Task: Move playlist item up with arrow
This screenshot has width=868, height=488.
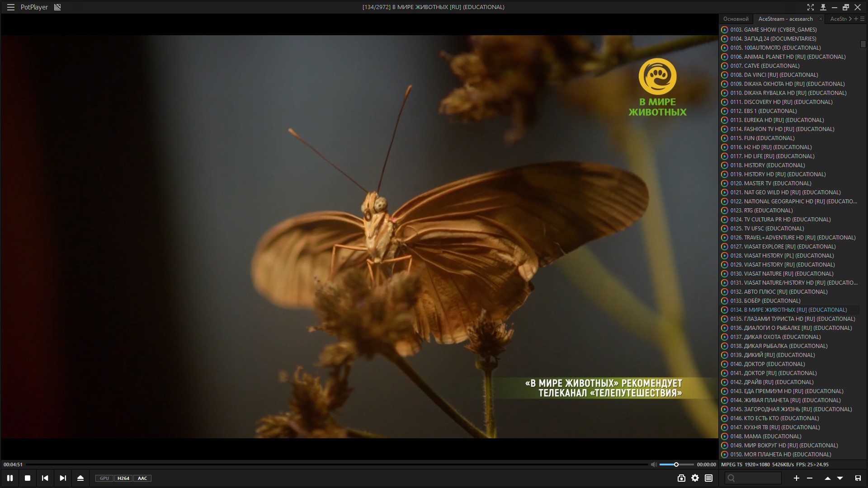Action: (827, 478)
